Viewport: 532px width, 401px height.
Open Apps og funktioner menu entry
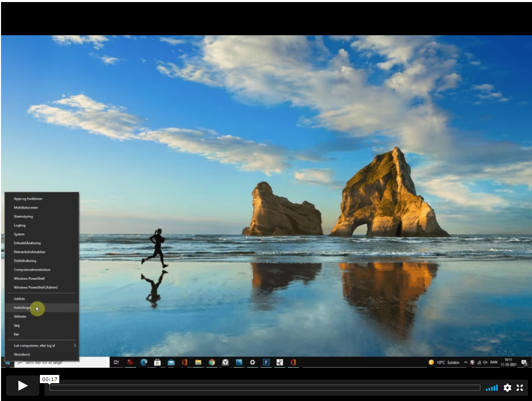point(28,199)
